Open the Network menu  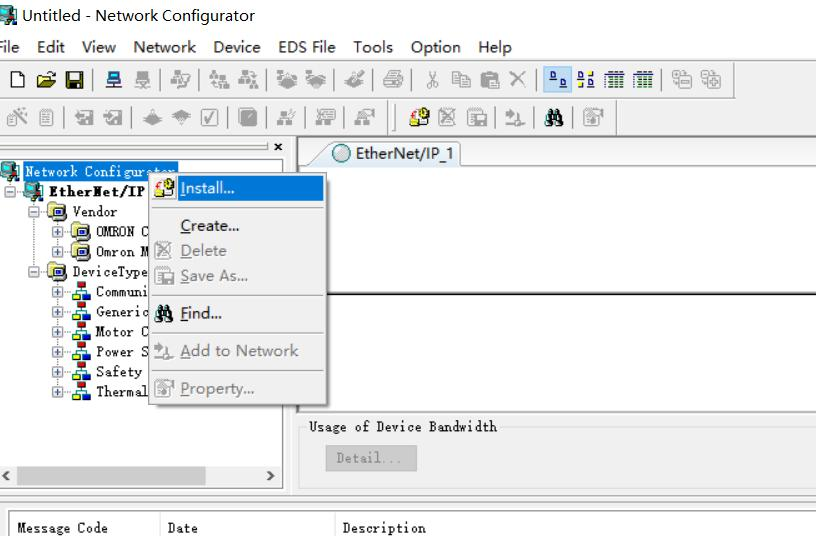[x=164, y=47]
